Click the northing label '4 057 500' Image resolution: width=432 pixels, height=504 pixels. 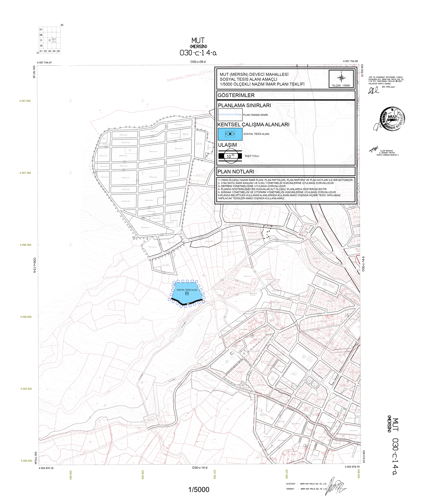25,101
